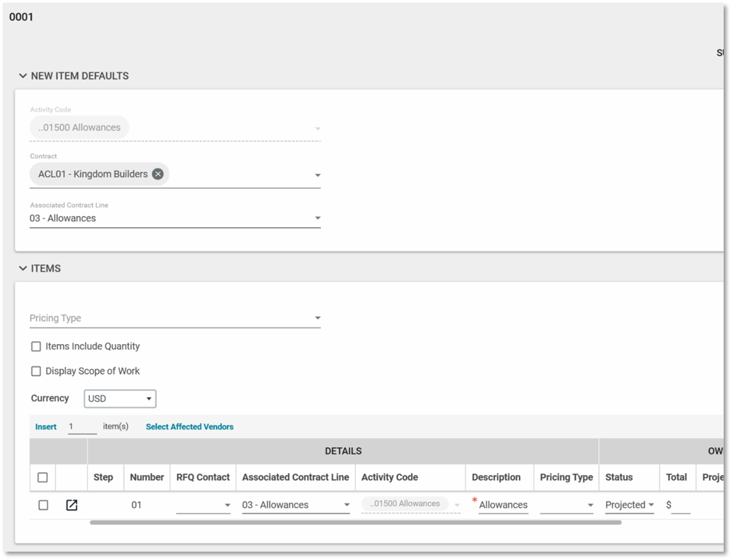The height and width of the screenshot is (560, 732).
Task: Click Select Affected Vendors link
Action: pos(189,427)
